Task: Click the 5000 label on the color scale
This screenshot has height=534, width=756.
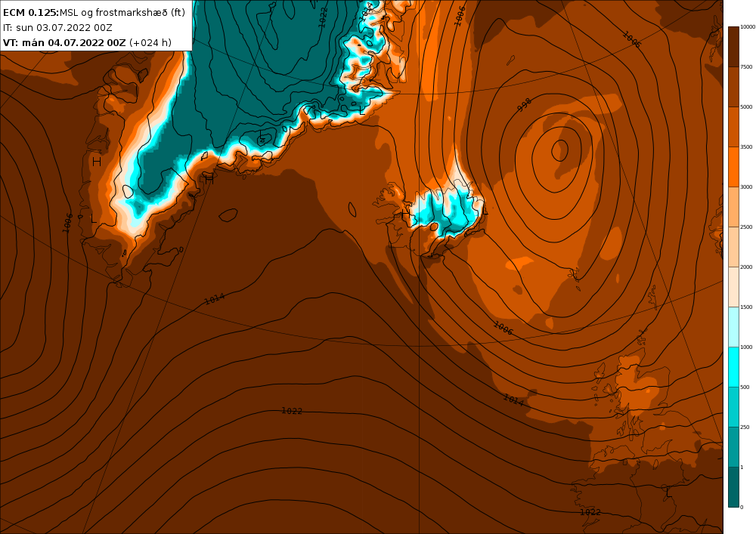Action: point(746,107)
